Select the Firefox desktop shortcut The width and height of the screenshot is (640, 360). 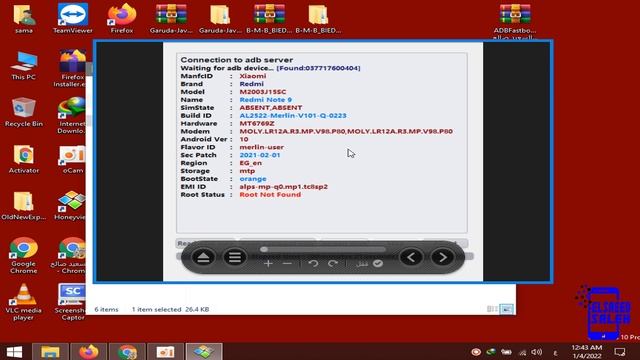click(122, 19)
